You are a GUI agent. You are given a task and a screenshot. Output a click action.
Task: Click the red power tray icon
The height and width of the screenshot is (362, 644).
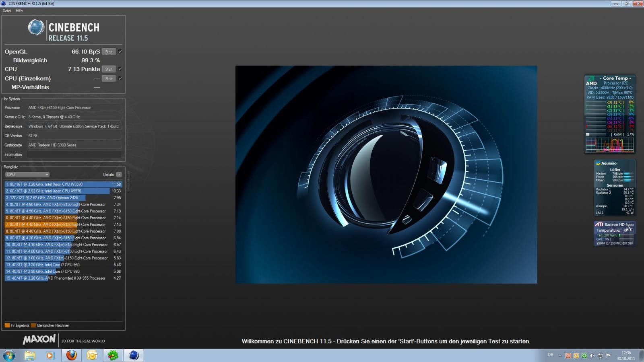coord(568,356)
